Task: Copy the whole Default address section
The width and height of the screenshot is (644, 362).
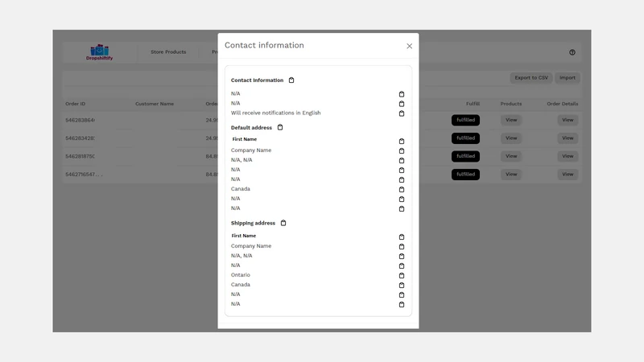Action: [x=280, y=127]
